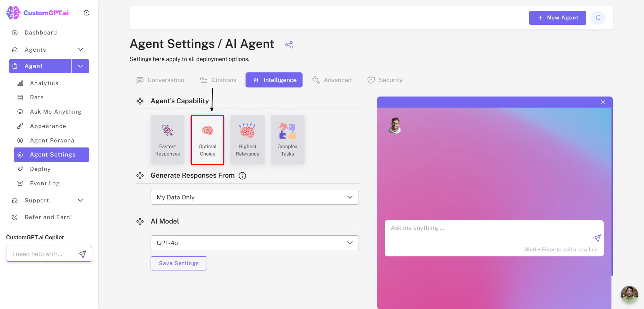
Task: Send the Copilot help message
Action: point(82,254)
